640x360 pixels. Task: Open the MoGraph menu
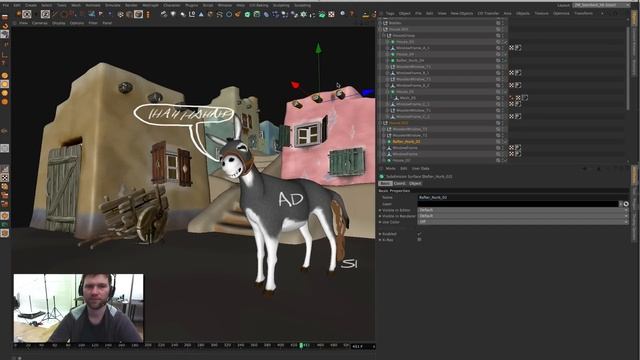[x=150, y=5]
